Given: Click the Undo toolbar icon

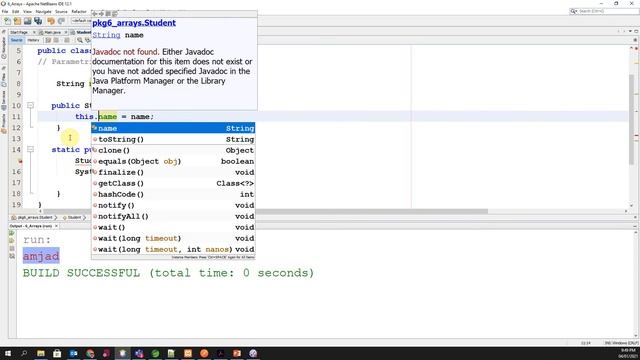Looking at the screenshot, I should click(51, 21).
